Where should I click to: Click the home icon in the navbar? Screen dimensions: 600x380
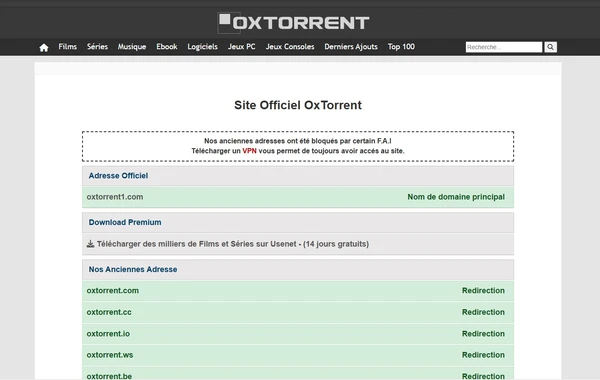coord(44,47)
